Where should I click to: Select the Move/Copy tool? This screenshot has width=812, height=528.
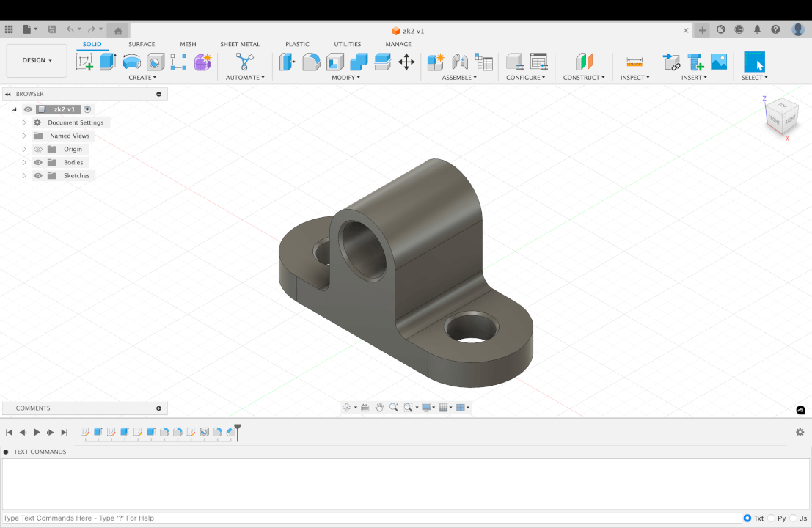pyautogui.click(x=407, y=62)
